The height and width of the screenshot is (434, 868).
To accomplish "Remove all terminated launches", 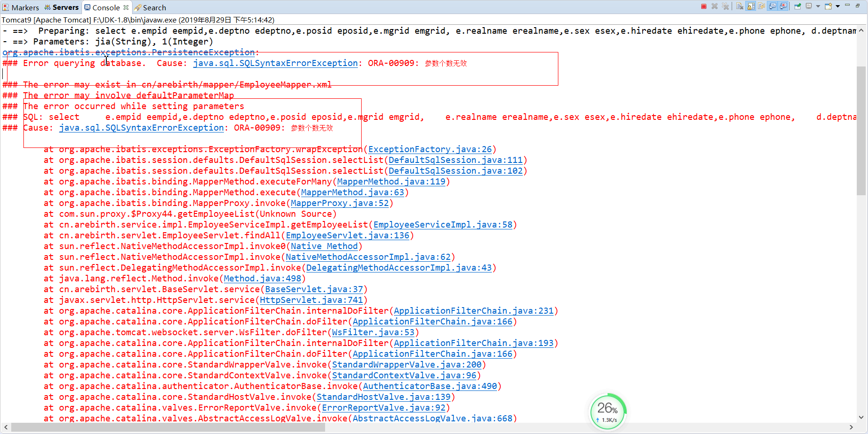I will click(x=726, y=6).
